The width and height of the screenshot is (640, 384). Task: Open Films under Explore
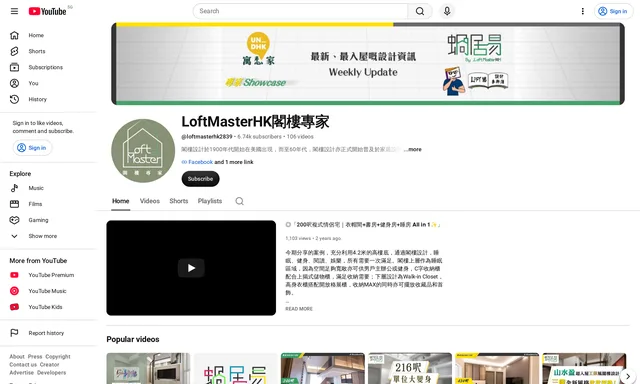48,204
